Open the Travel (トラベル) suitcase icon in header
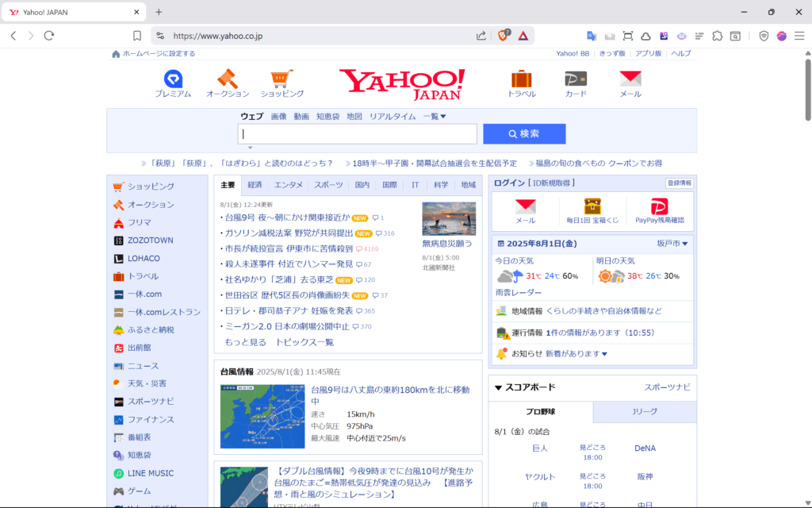Image resolution: width=812 pixels, height=508 pixels. point(522,83)
